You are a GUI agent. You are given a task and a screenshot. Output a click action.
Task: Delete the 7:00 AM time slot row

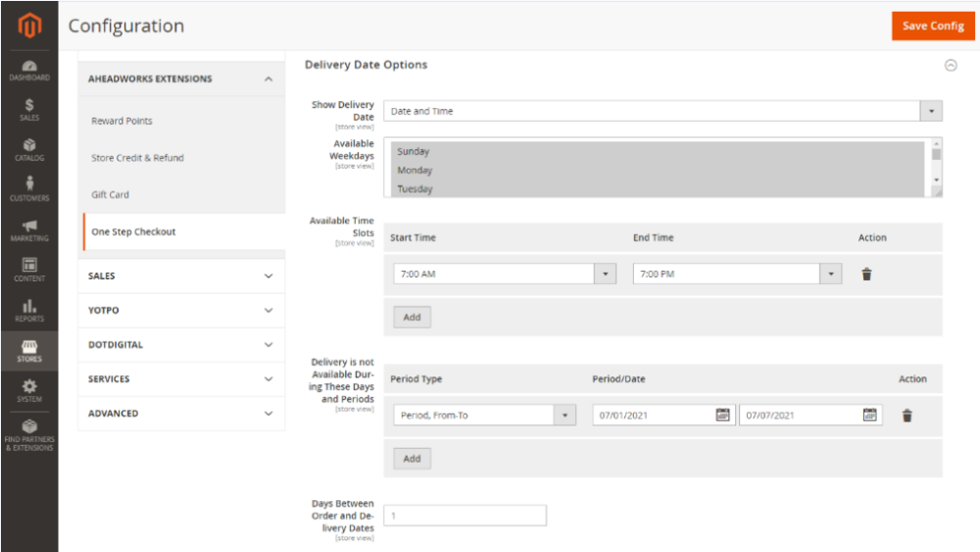(x=866, y=274)
